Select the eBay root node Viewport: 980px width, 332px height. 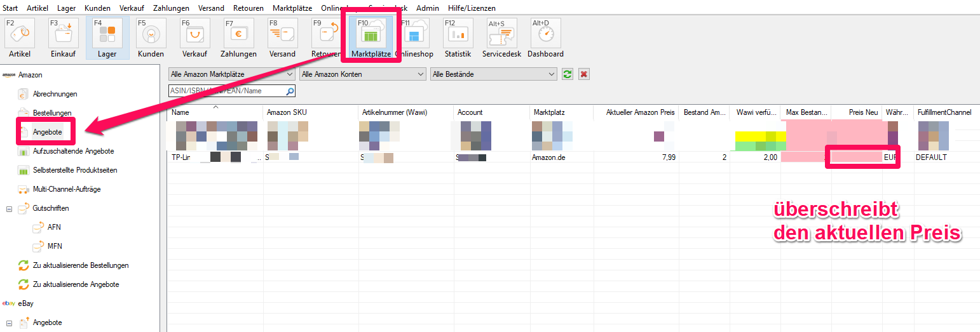(x=26, y=303)
